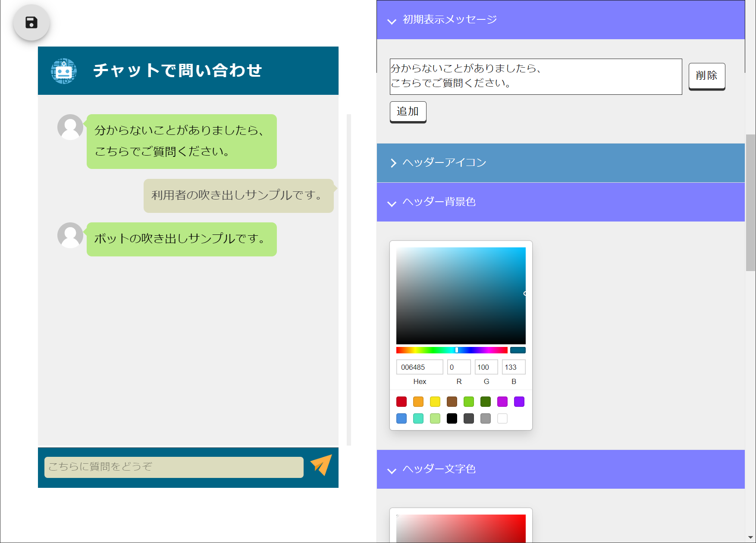
Task: Click the floppy disk save icon
Action: pos(31,22)
